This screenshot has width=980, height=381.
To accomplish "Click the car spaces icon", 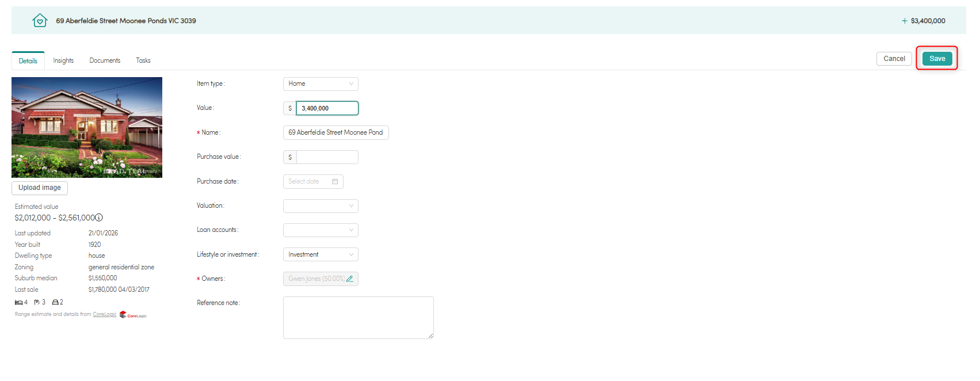I will [55, 302].
